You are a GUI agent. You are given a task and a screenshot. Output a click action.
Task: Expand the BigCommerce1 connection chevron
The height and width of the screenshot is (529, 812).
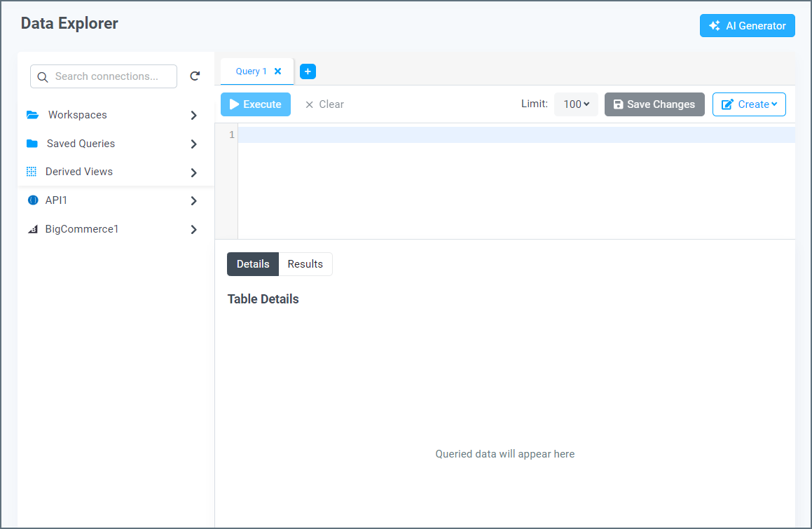193,230
